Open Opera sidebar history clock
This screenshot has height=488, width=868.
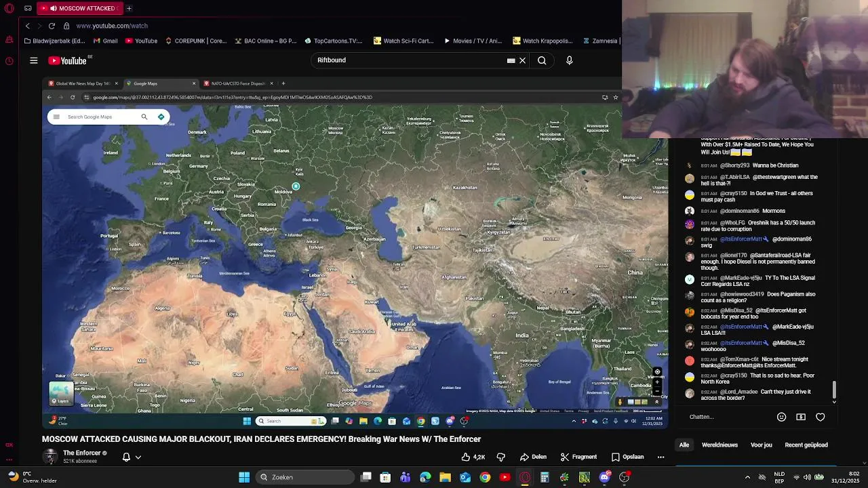click(x=9, y=61)
